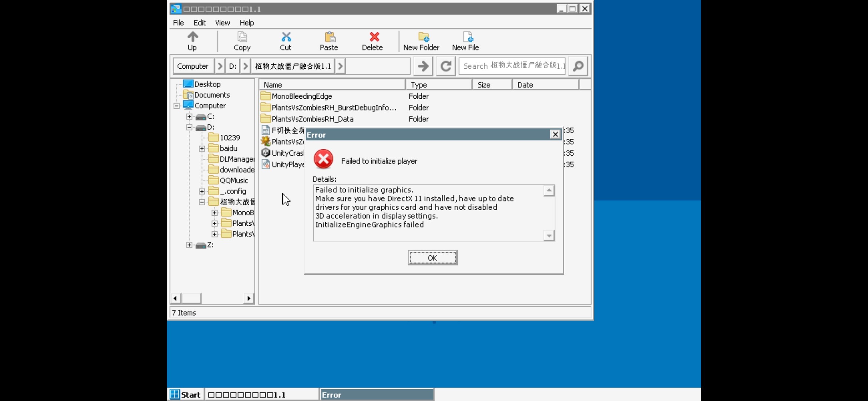This screenshot has width=868, height=401.
Task: Click the New File icon
Action: [x=467, y=37]
